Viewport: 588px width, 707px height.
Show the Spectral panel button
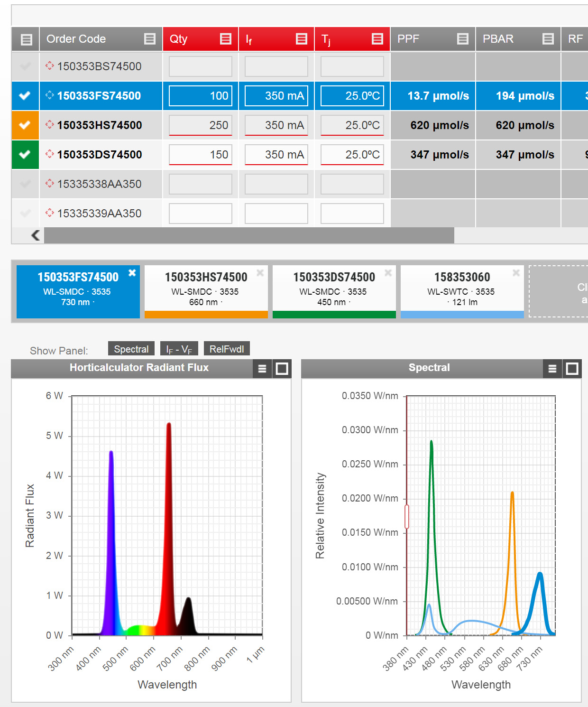point(131,349)
